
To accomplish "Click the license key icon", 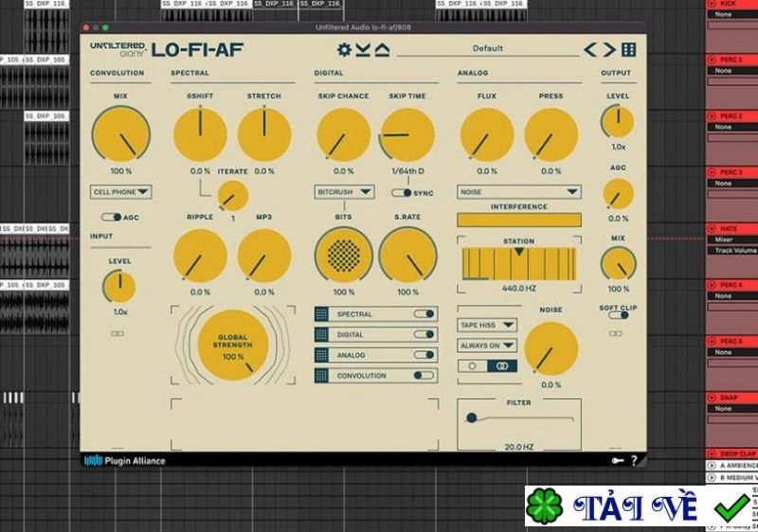I will click(618, 461).
